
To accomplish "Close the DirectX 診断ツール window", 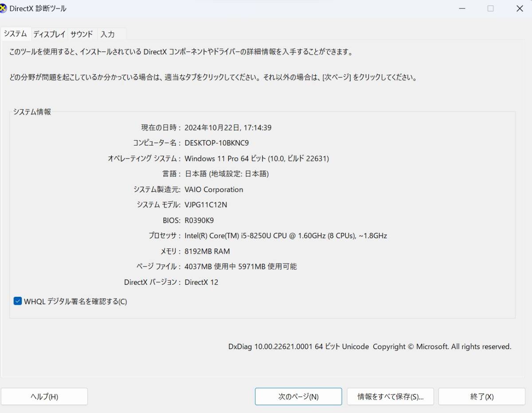I will click(520, 8).
